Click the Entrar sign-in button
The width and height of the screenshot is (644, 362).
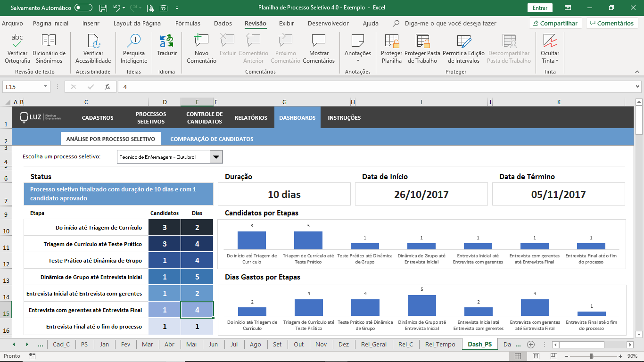[x=540, y=8]
